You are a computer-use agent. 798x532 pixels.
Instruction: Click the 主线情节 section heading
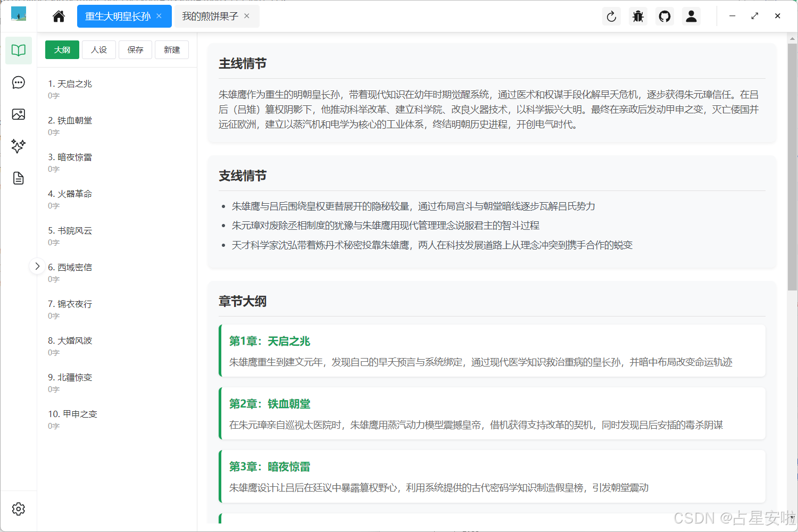click(243, 64)
